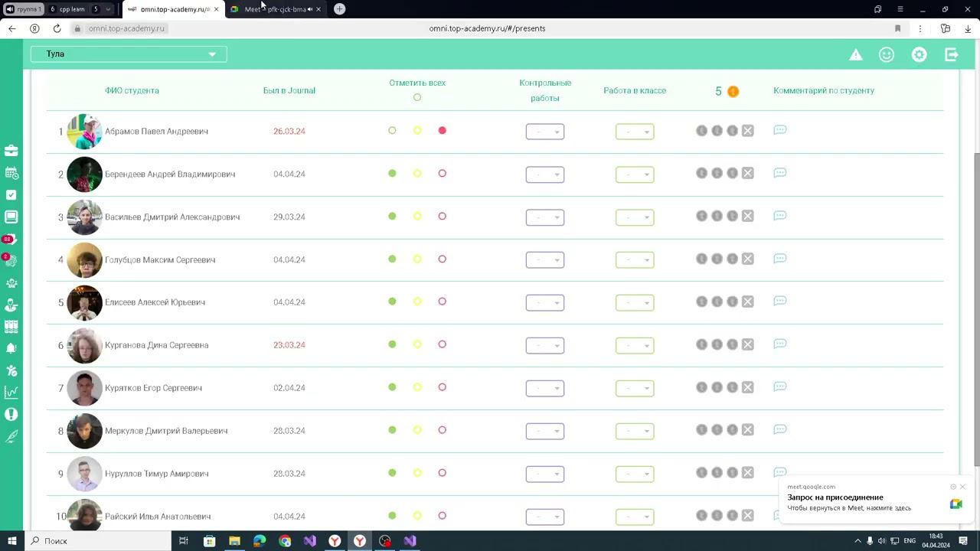980x551 pixels.
Task: Open the bell notifications icon in the sidebar
Action: pos(11,348)
